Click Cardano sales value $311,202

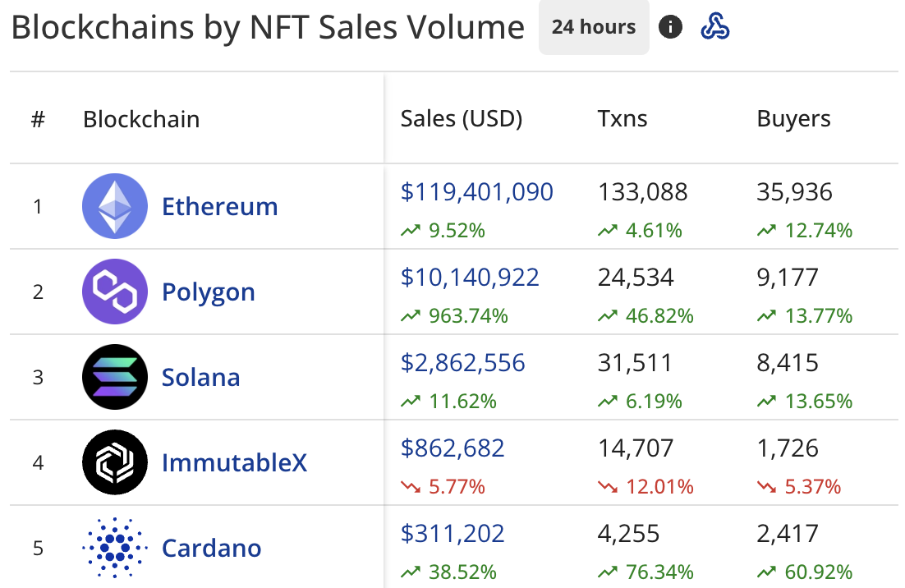coord(452,533)
